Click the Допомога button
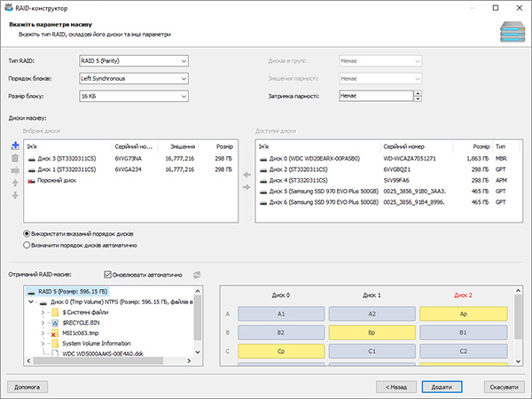The height and width of the screenshot is (399, 532). 27,387
